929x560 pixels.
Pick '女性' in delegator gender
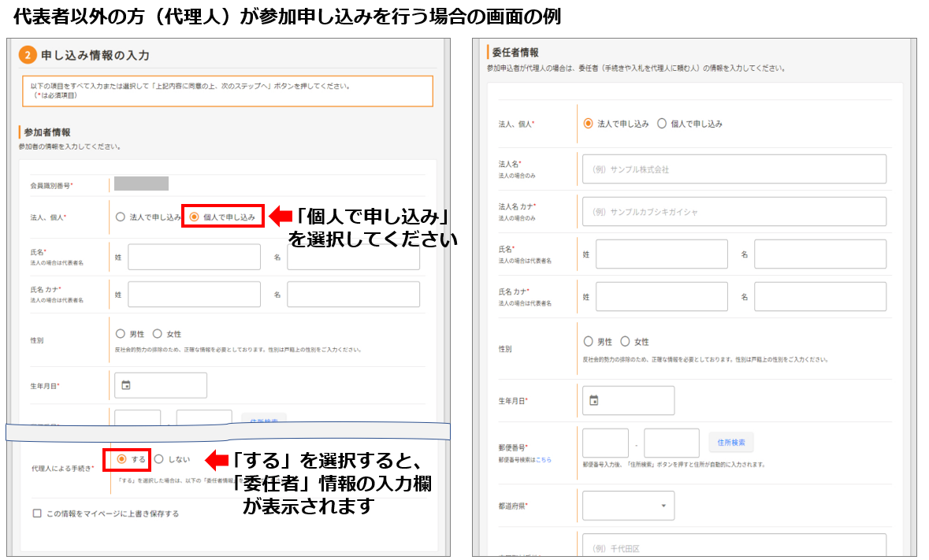626,342
